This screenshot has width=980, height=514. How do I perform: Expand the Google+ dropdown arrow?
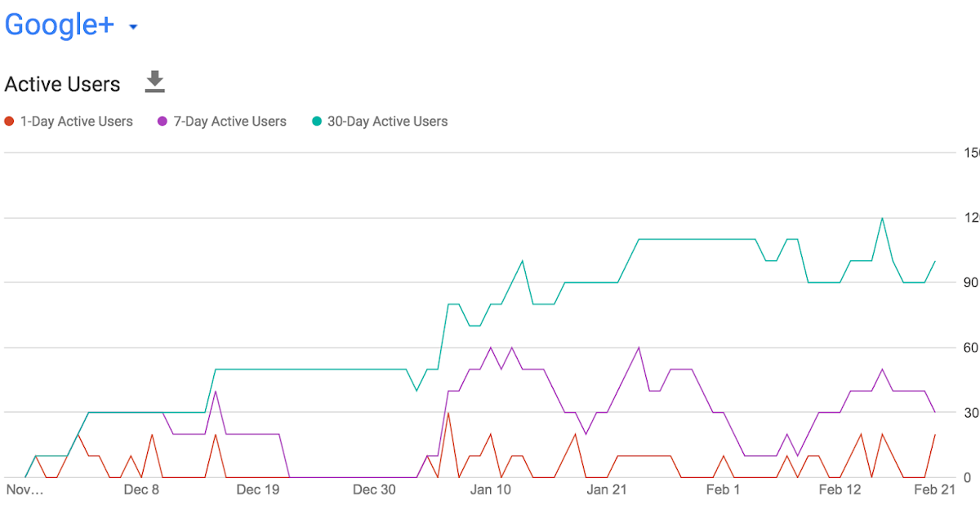tap(133, 27)
